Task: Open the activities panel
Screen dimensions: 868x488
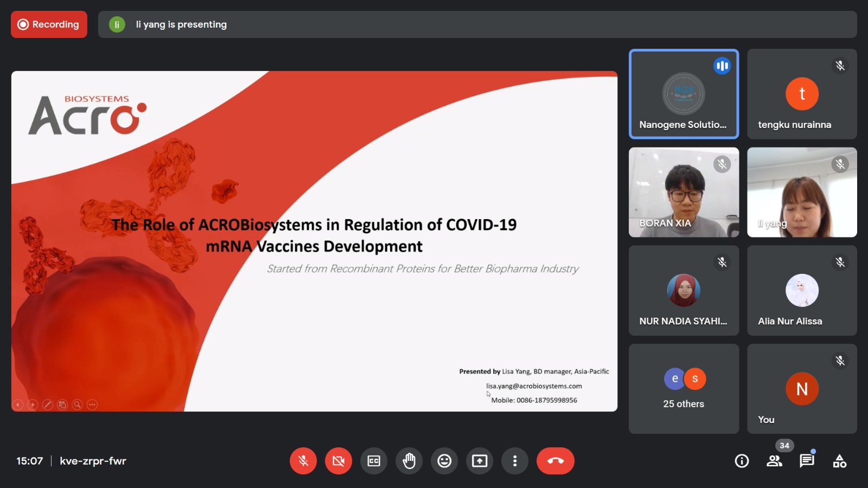Action: (839, 461)
